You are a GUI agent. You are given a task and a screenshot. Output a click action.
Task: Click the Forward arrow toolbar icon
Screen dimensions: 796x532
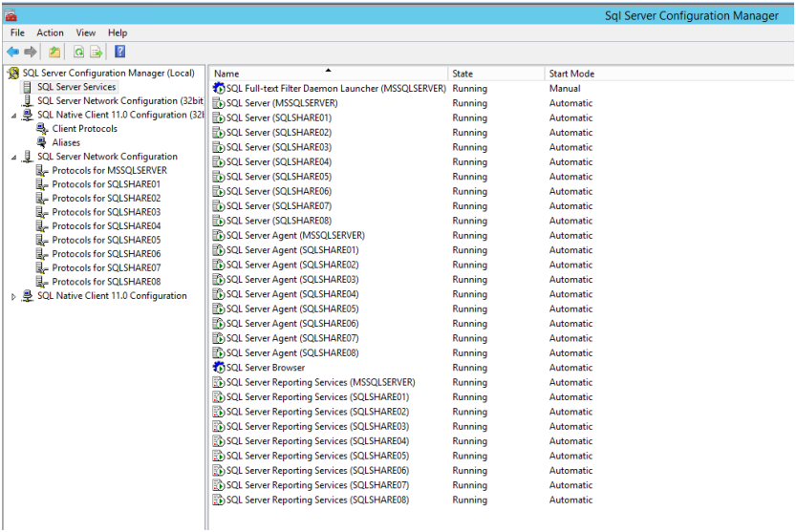[30, 52]
